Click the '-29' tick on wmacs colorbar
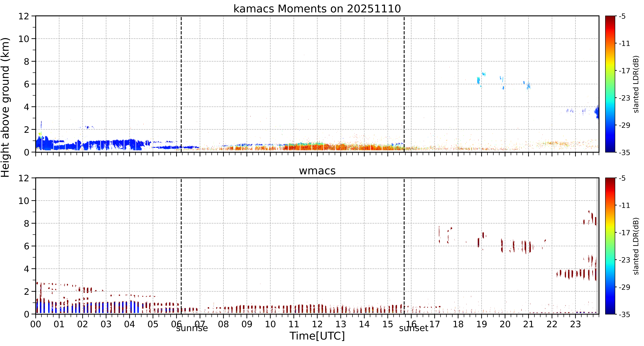This screenshot has width=644, height=346. point(625,287)
